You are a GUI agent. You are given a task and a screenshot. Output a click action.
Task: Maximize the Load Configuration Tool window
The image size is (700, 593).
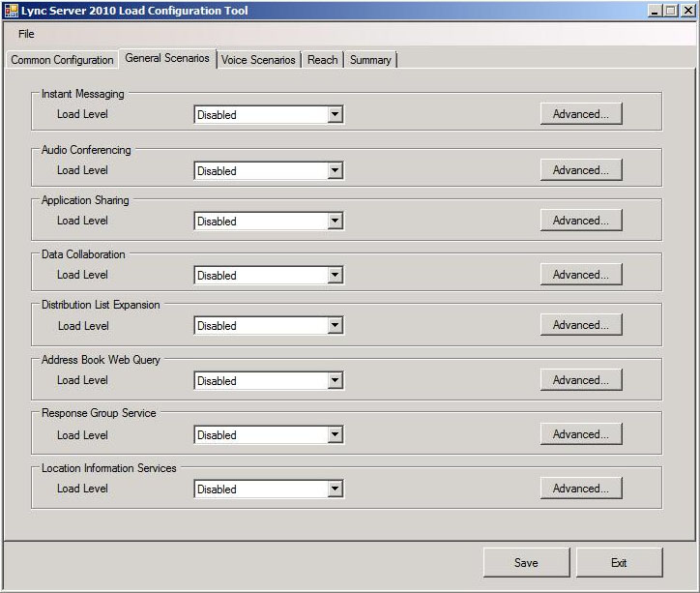point(671,11)
